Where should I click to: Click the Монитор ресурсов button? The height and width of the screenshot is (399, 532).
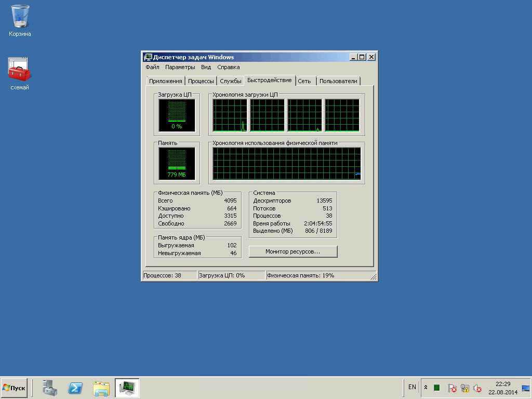[x=292, y=251]
